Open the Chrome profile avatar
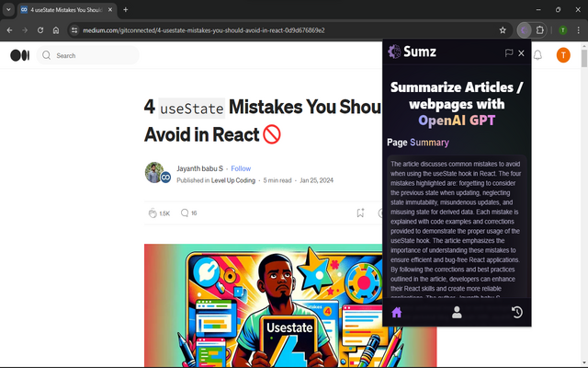The width and height of the screenshot is (588, 368). [x=562, y=30]
